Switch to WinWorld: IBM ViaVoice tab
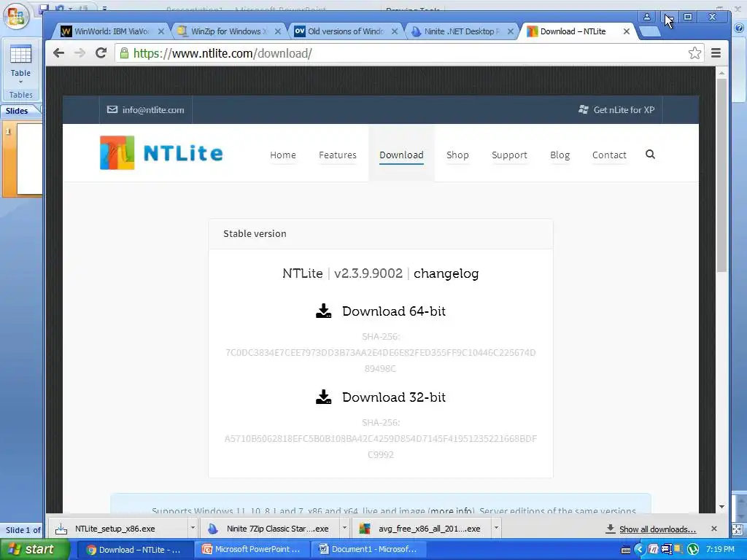 (112, 31)
